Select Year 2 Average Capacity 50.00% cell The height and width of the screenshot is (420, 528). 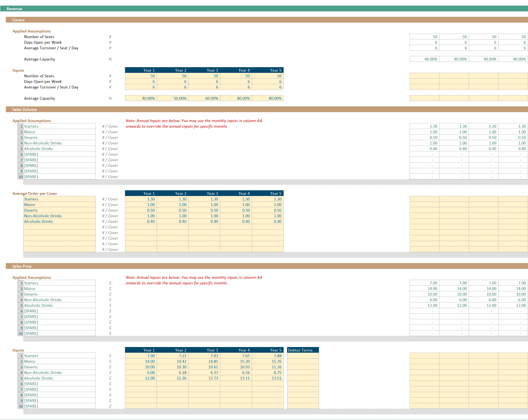click(x=172, y=98)
